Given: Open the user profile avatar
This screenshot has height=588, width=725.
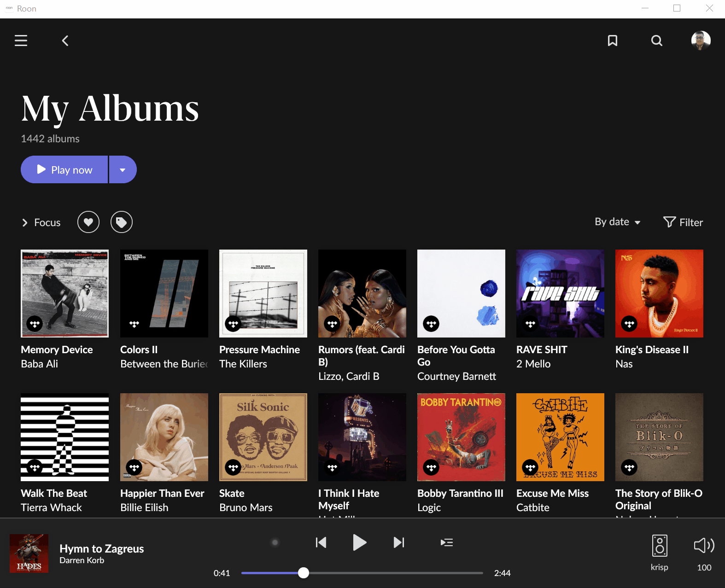Looking at the screenshot, I should point(701,41).
